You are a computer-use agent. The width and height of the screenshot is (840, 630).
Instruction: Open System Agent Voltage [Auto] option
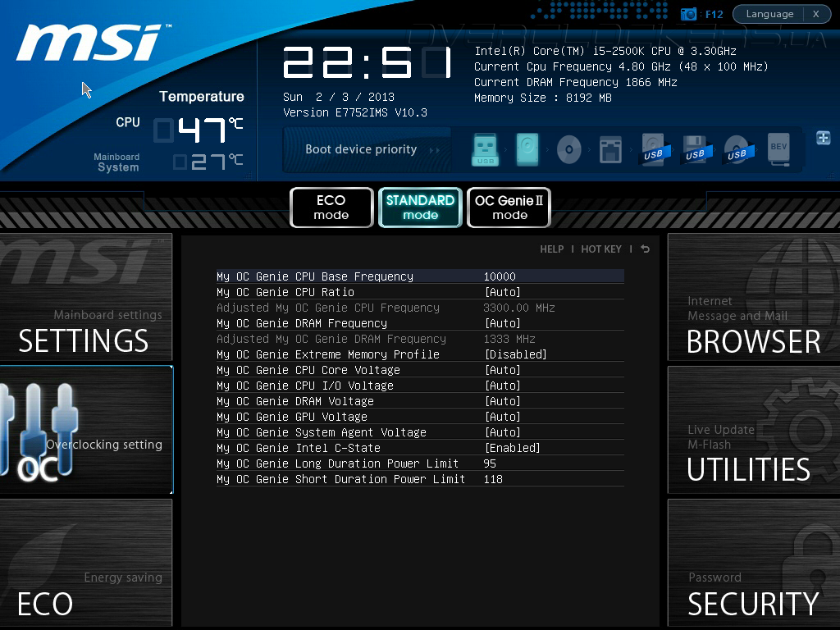point(503,431)
